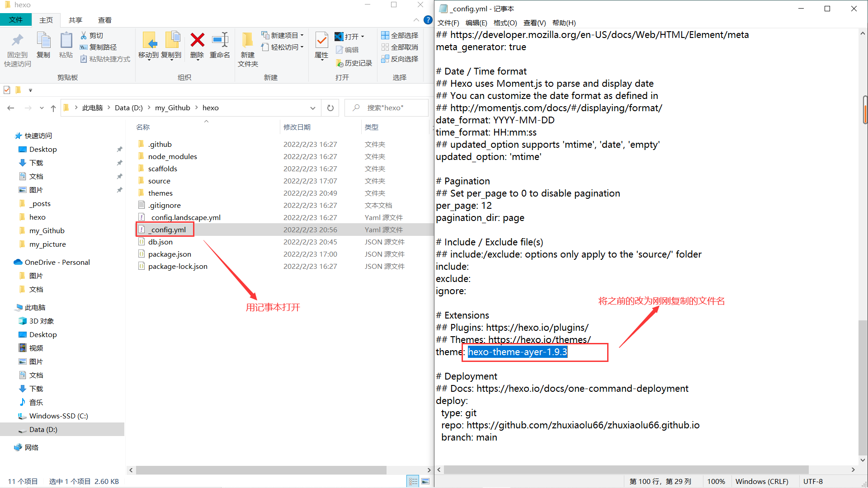Image resolution: width=868 pixels, height=488 pixels.
Task: Click Pin to Quick Access icon
Action: tap(17, 41)
